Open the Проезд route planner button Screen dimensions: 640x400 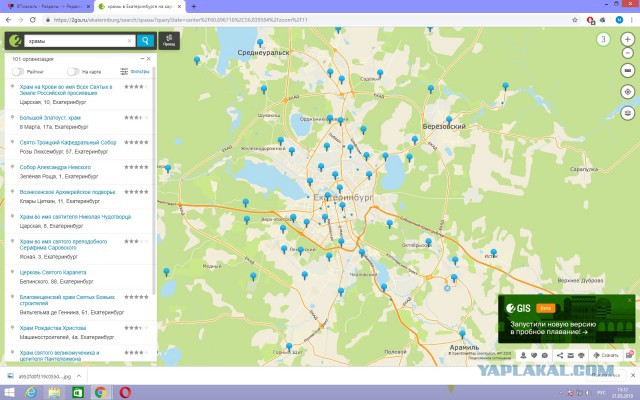(169, 40)
